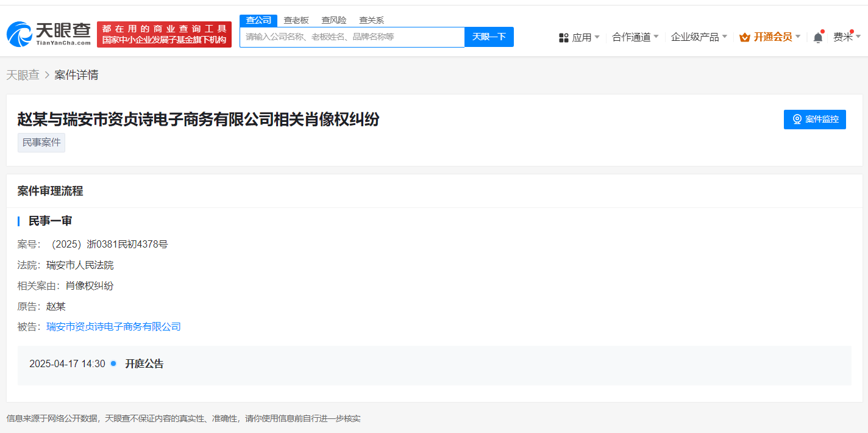Image resolution: width=868 pixels, height=433 pixels.
Task: Click the 天眼一下 search button
Action: (x=489, y=37)
